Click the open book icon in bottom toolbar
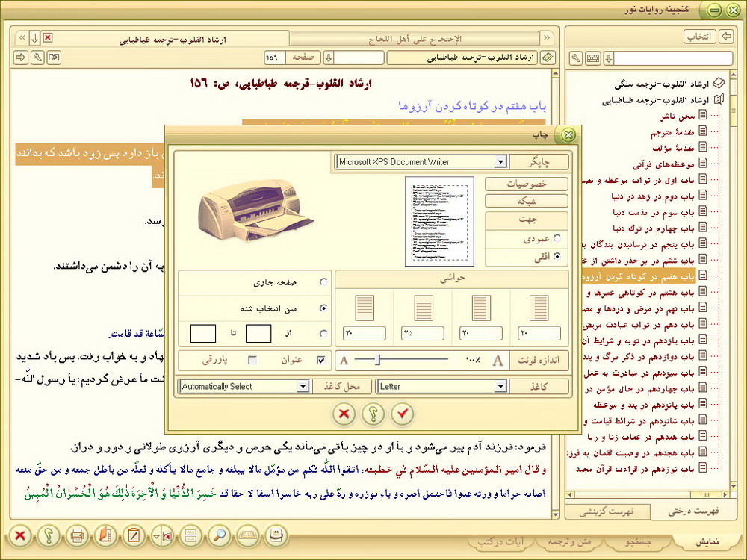This screenshot has height=560, width=747. tap(248, 536)
